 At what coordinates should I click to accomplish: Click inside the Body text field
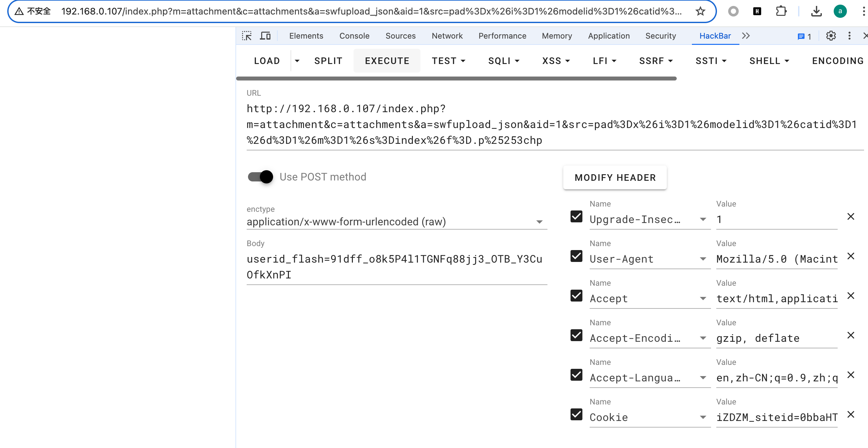click(x=394, y=266)
